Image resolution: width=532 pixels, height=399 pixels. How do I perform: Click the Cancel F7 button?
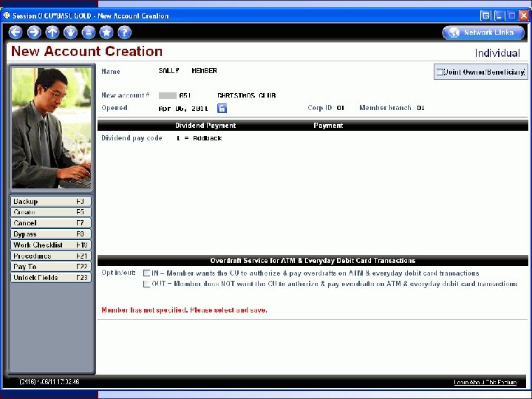[x=50, y=223]
